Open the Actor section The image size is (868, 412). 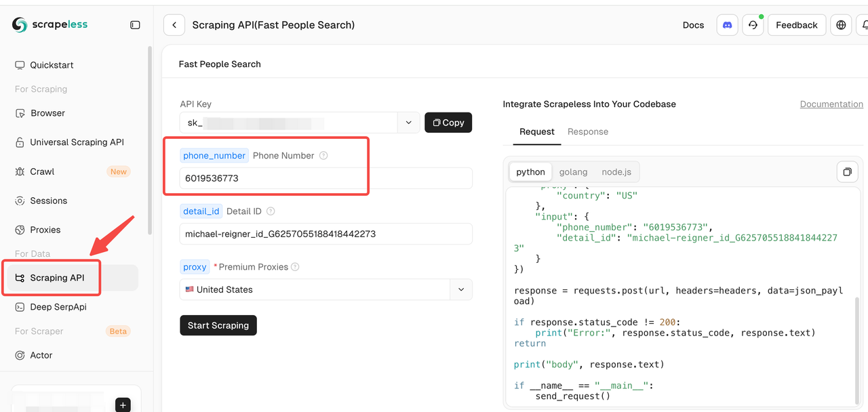[41, 355]
